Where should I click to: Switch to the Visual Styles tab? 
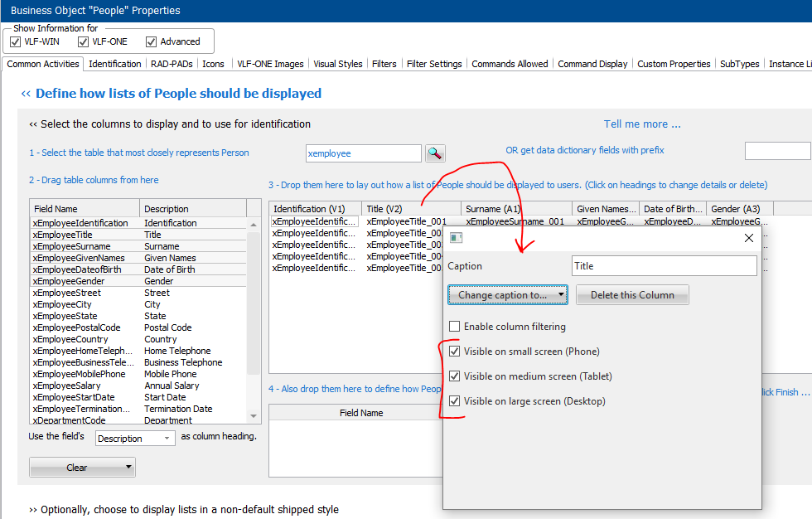click(337, 64)
